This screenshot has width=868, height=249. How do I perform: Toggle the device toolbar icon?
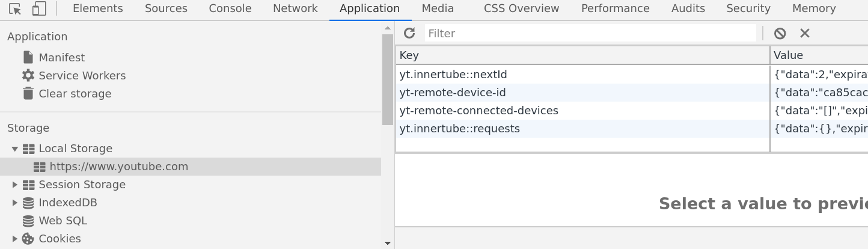tap(39, 9)
